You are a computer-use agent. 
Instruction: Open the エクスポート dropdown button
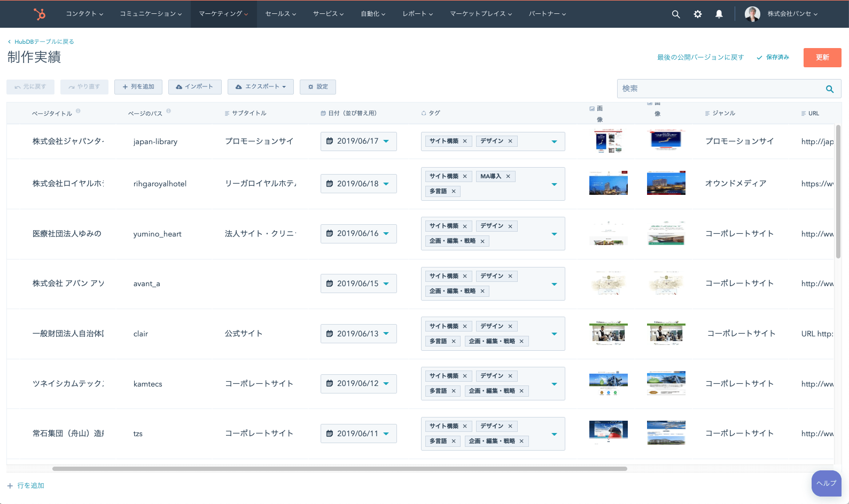pos(261,87)
